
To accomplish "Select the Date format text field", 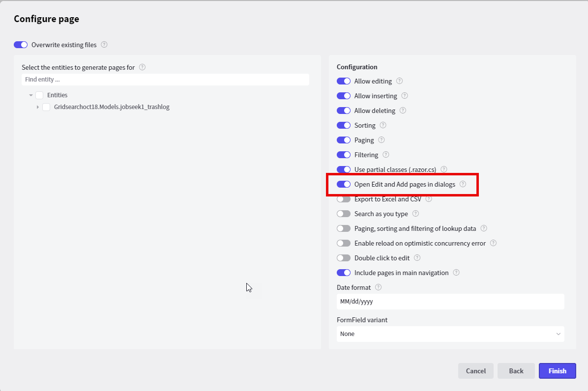I will click(x=450, y=301).
